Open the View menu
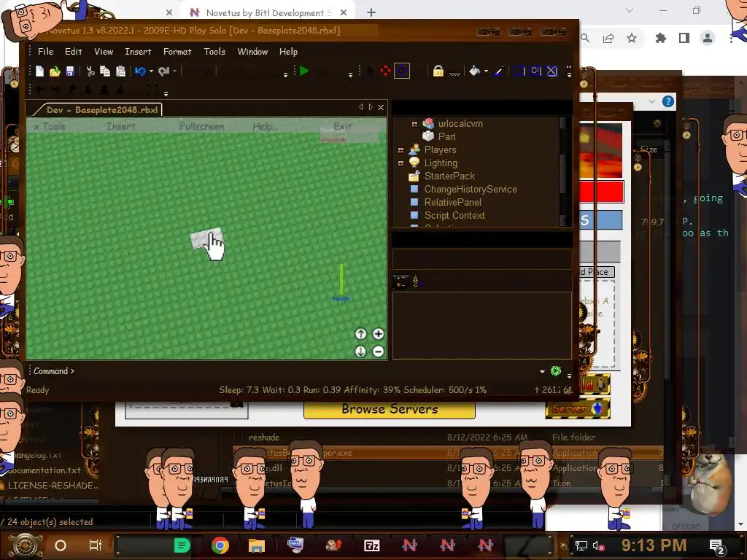 [104, 52]
